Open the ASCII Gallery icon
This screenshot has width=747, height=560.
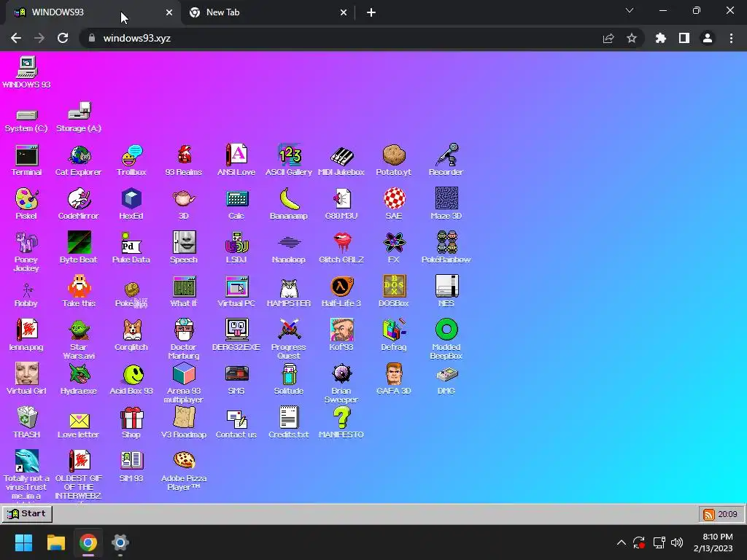[289, 160]
